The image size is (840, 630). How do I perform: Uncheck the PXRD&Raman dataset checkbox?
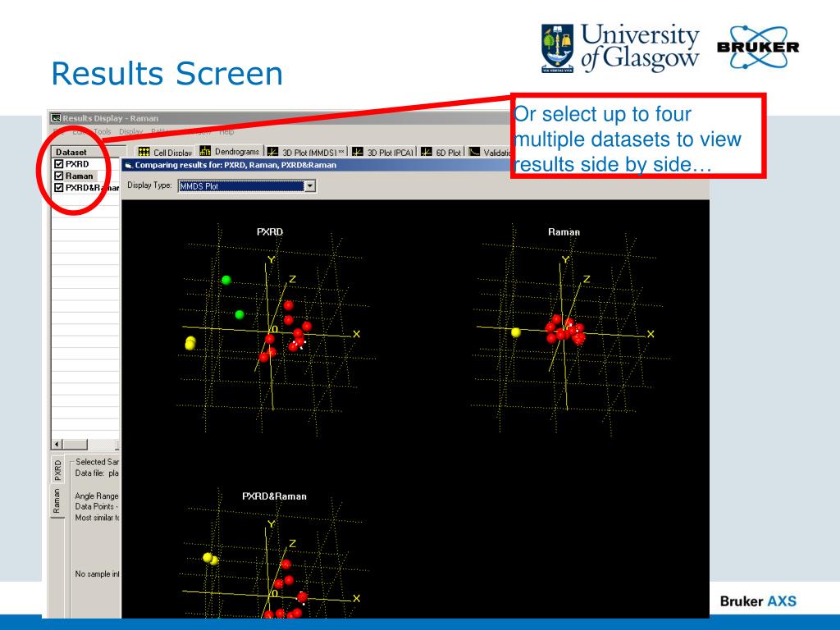point(59,188)
